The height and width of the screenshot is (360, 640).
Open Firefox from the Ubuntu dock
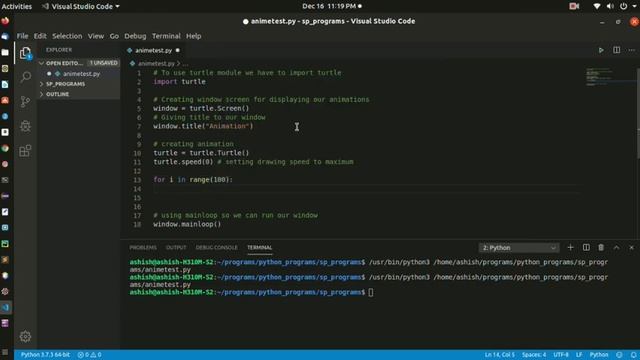5,21
